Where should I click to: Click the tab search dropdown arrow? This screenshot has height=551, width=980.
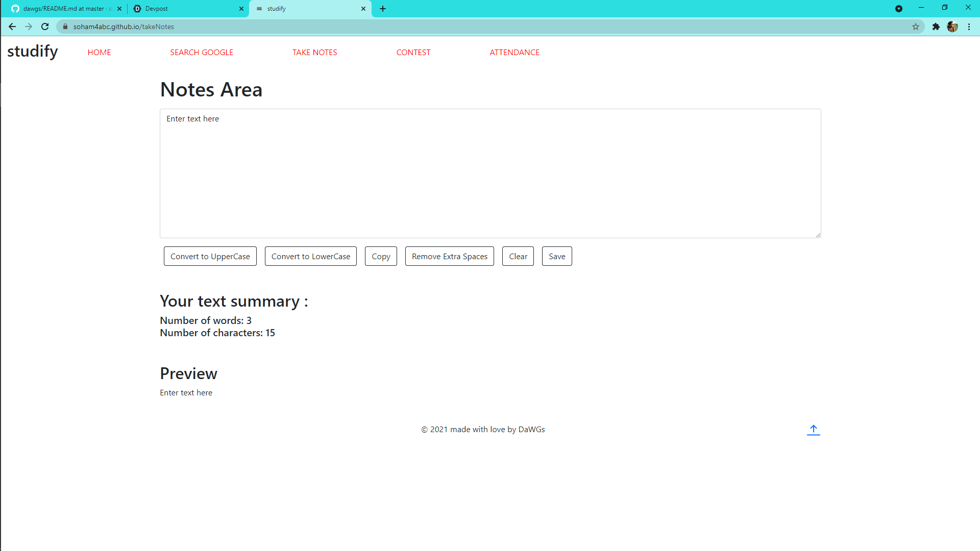[x=898, y=9]
